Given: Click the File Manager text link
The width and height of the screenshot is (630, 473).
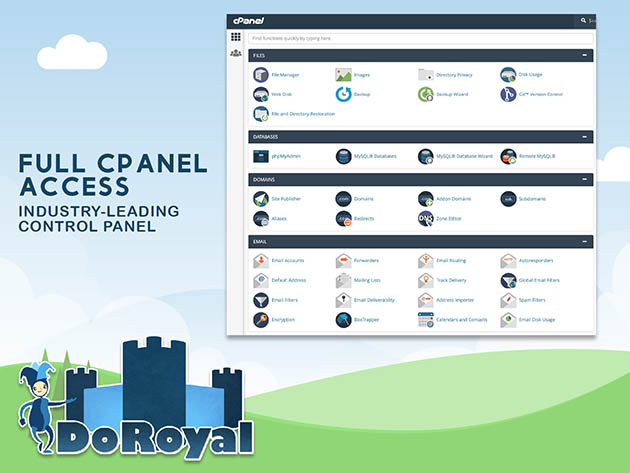Looking at the screenshot, I should coord(285,75).
